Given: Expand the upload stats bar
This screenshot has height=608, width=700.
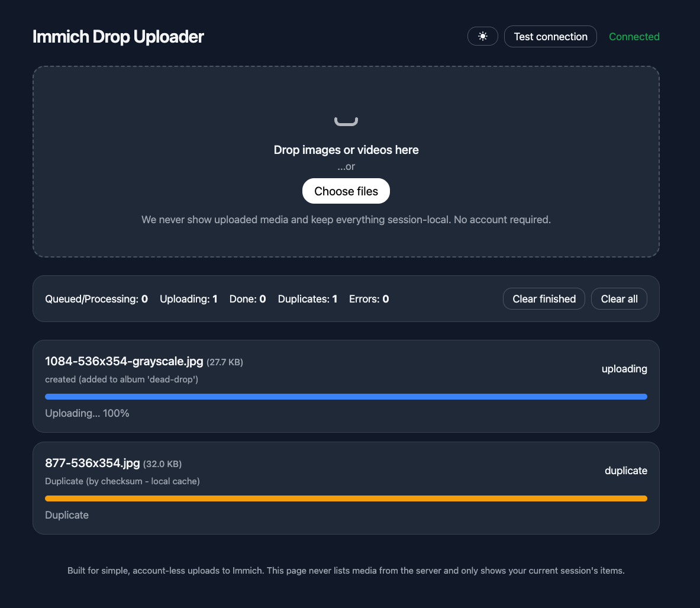Looking at the screenshot, I should (x=346, y=298).
